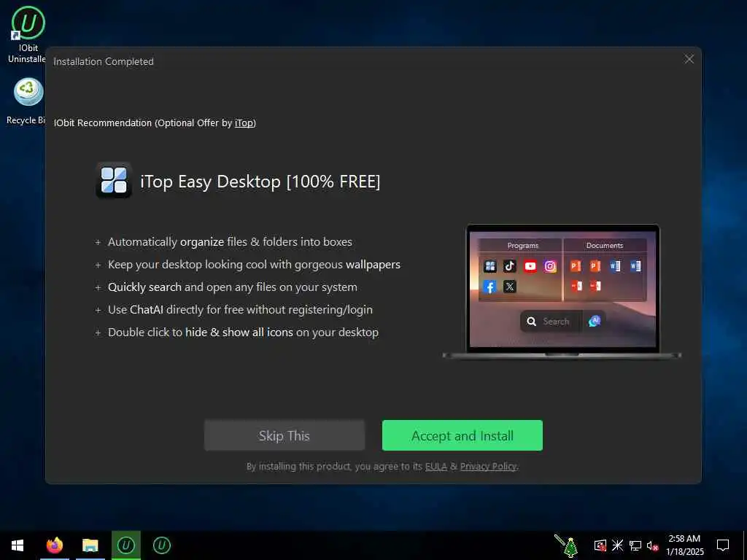
Task: Click 'Quickly search and open any files' line
Action: tap(233, 287)
